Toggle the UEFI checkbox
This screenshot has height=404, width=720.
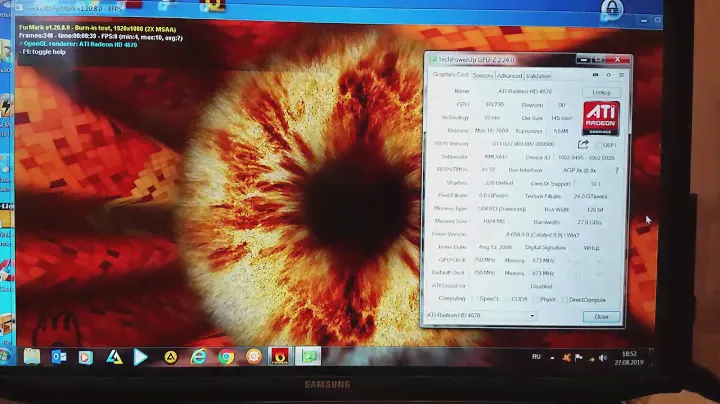[598, 144]
